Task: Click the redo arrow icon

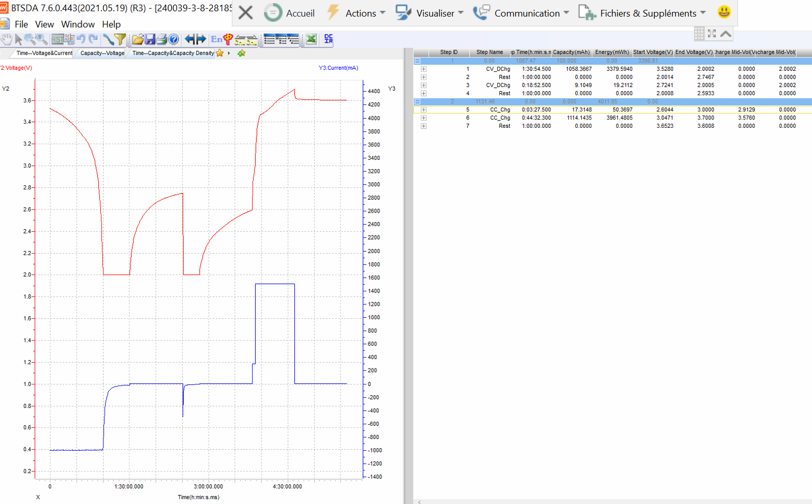Action: tap(93, 39)
